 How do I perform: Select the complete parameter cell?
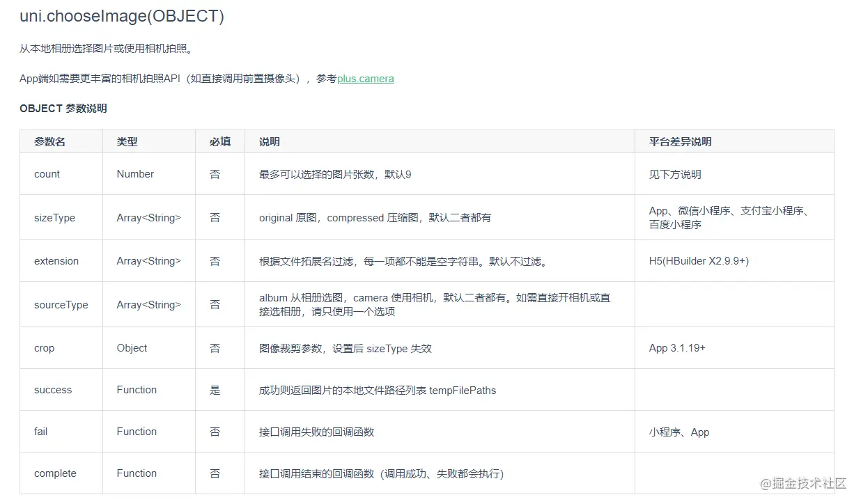[55, 473]
